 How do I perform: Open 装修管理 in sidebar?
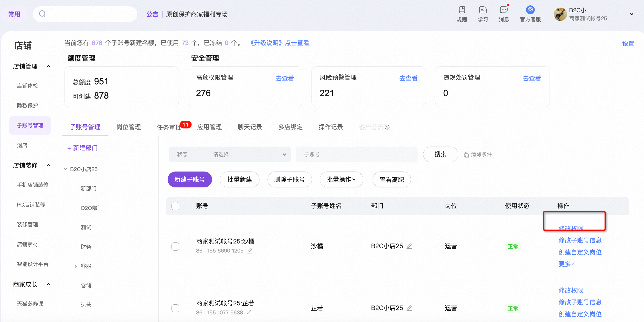click(x=28, y=224)
